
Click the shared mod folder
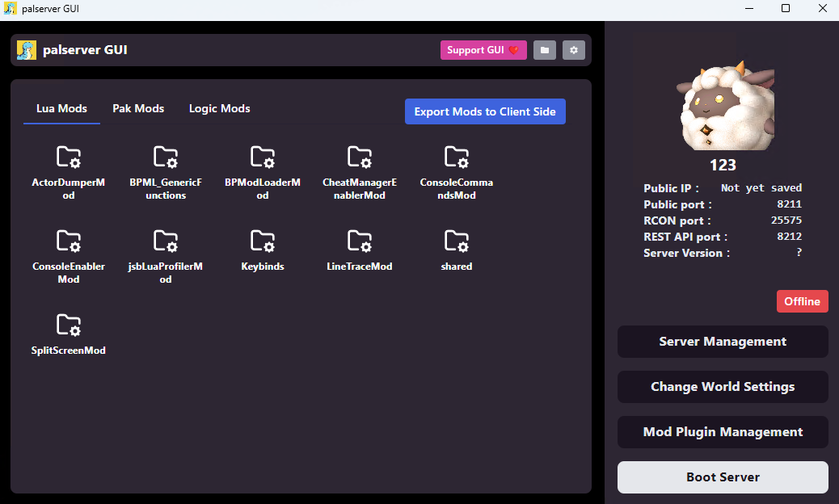tap(457, 241)
